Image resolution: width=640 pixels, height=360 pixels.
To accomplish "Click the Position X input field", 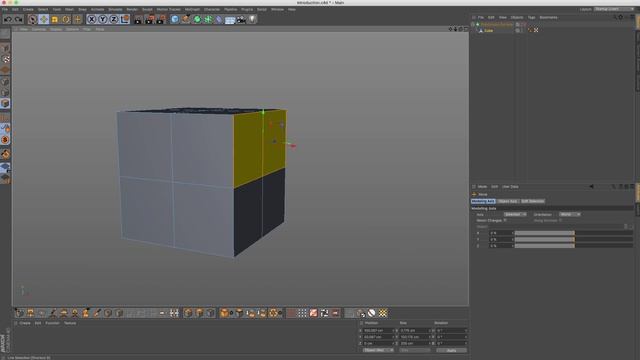I will pos(378,330).
